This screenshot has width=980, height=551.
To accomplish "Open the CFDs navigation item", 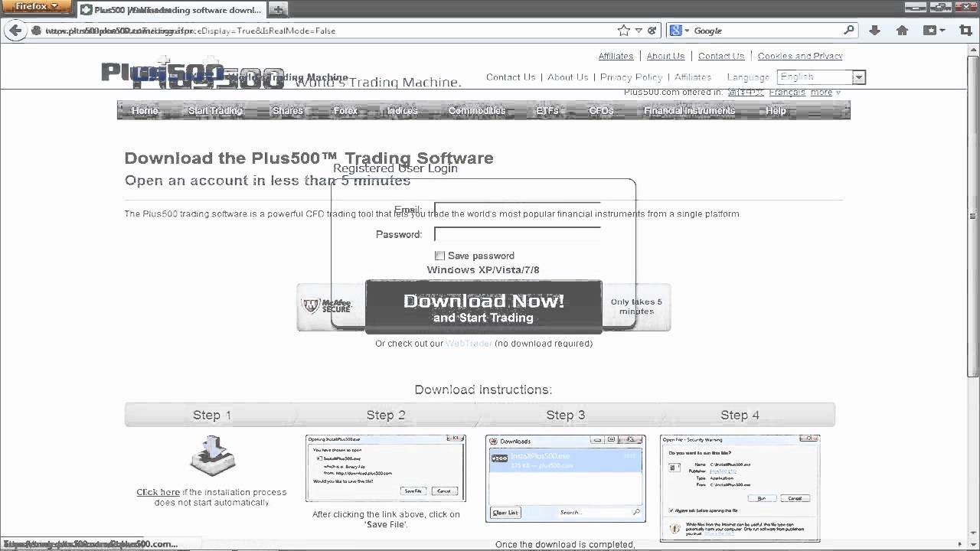I will pyautogui.click(x=601, y=110).
